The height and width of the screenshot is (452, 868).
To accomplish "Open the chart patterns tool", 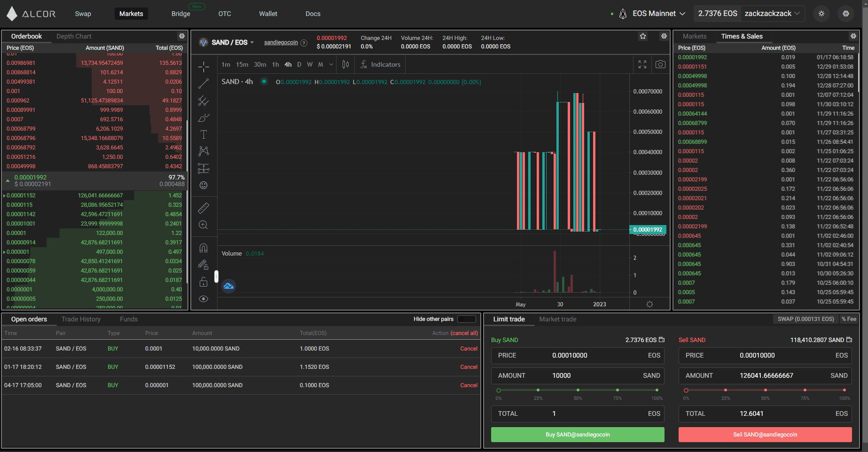I will 203,151.
